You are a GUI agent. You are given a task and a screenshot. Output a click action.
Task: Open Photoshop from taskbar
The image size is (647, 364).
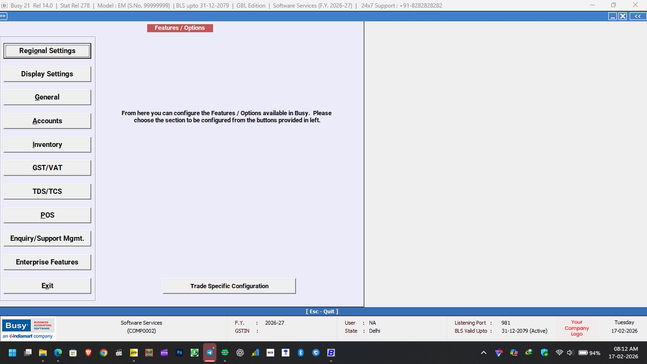pos(179,352)
